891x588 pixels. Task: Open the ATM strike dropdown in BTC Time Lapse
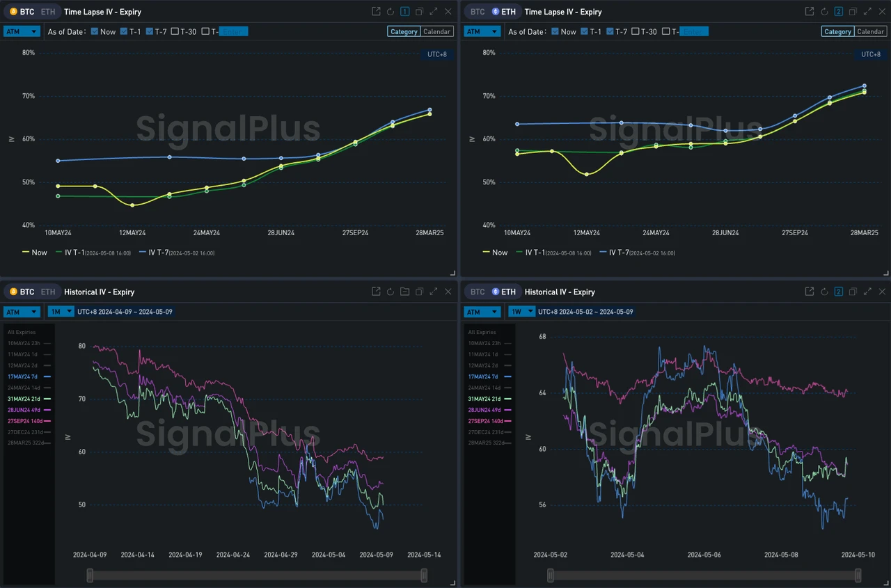[x=22, y=31]
